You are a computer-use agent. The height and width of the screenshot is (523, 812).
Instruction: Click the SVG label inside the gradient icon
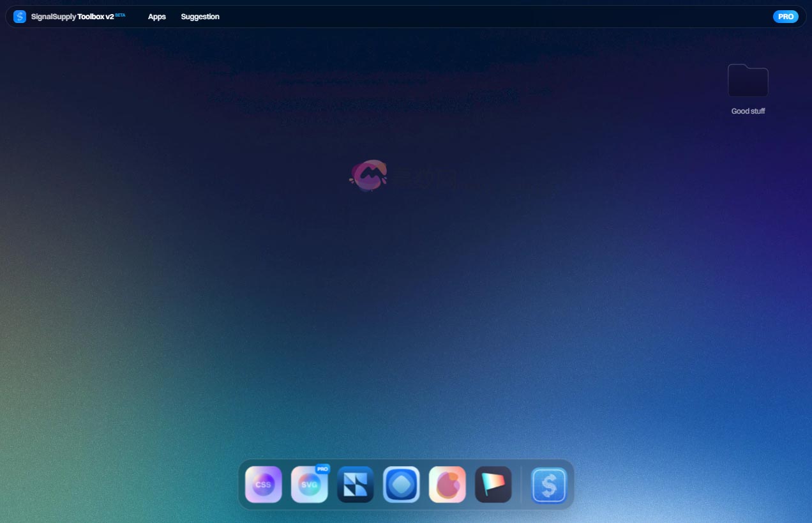pyautogui.click(x=309, y=485)
